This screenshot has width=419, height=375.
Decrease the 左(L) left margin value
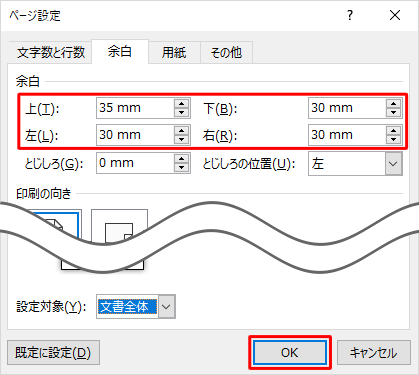point(182,140)
